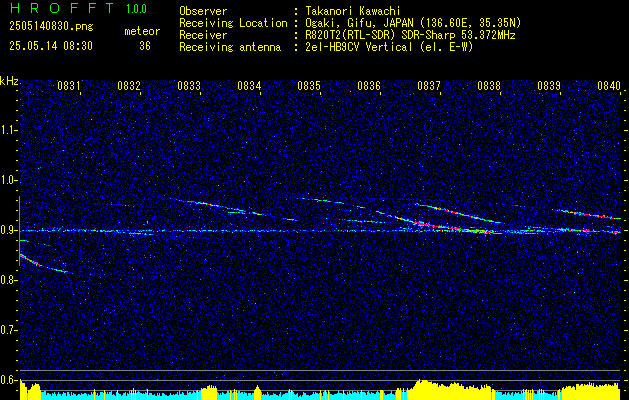This screenshot has height=400, width=629.
Task: Click the 1.0 kHz frequency label
Action: point(9,180)
